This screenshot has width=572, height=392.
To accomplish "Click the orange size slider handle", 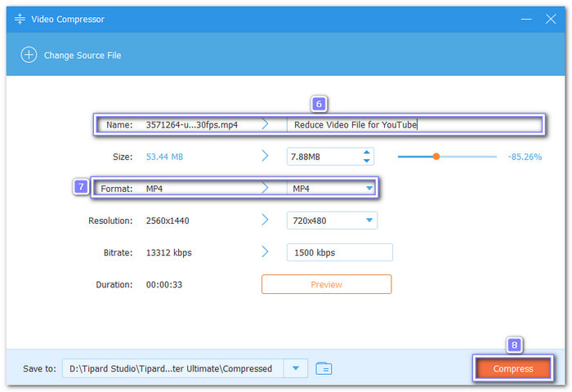I will [436, 157].
